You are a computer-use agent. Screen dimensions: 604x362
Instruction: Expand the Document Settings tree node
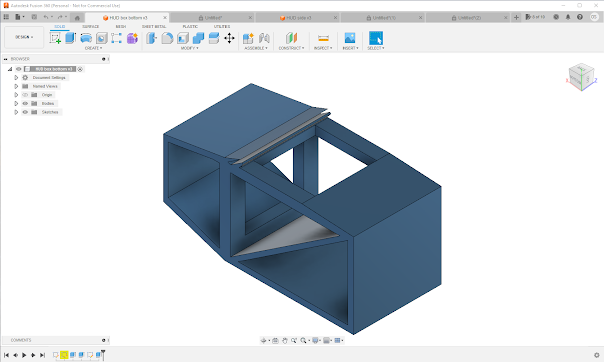coord(16,77)
